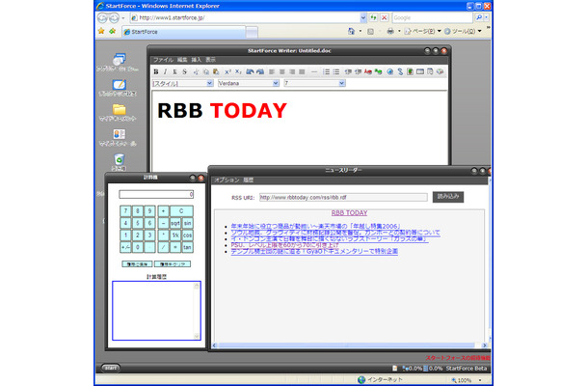Open the IE ツール tools menu dropdown

pyautogui.click(x=463, y=31)
